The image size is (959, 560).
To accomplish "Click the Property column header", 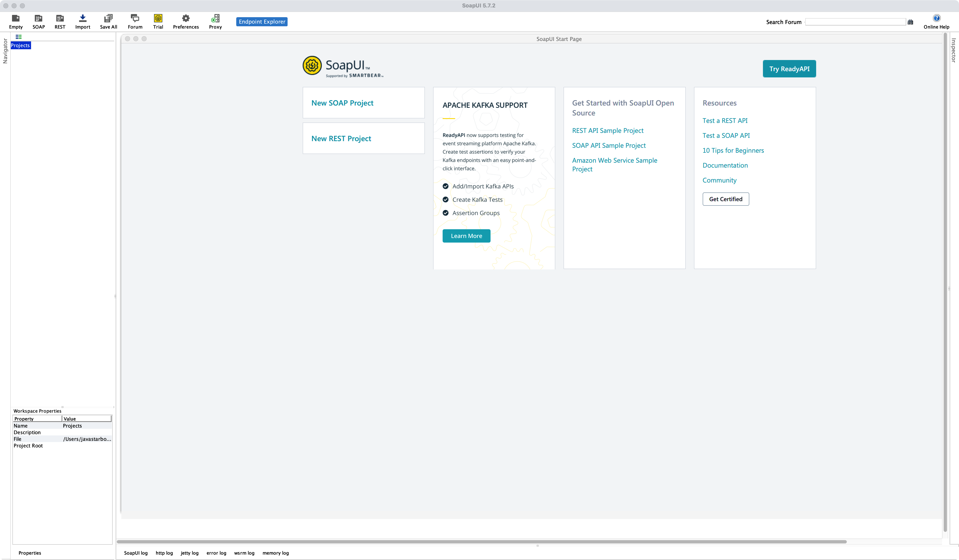I will 37,418.
